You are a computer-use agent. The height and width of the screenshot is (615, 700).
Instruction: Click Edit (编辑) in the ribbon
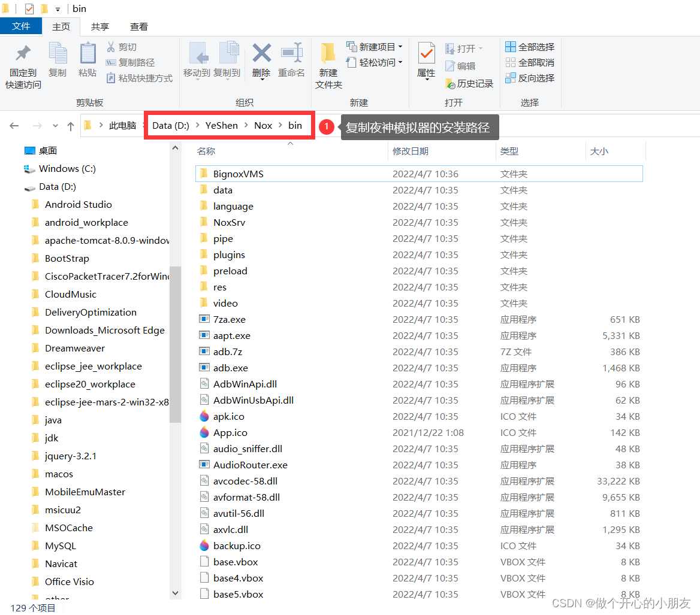click(x=461, y=66)
